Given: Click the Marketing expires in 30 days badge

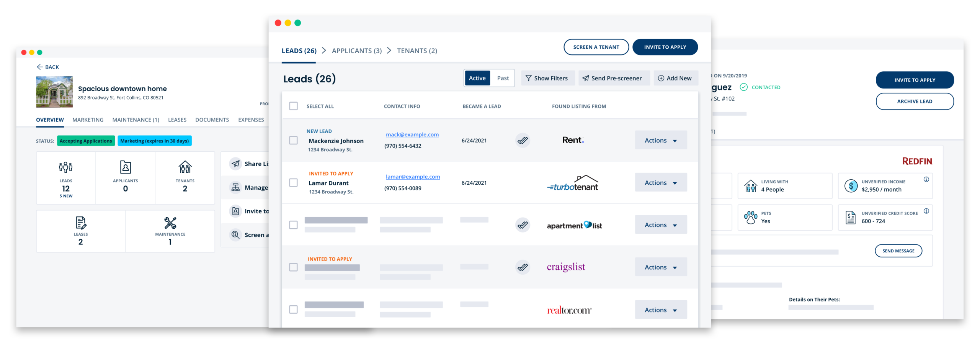Looking at the screenshot, I should coord(155,141).
